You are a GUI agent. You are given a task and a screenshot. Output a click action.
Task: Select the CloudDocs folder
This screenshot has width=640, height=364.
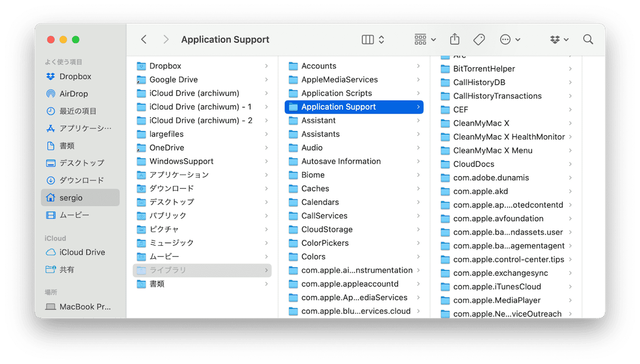point(506,164)
